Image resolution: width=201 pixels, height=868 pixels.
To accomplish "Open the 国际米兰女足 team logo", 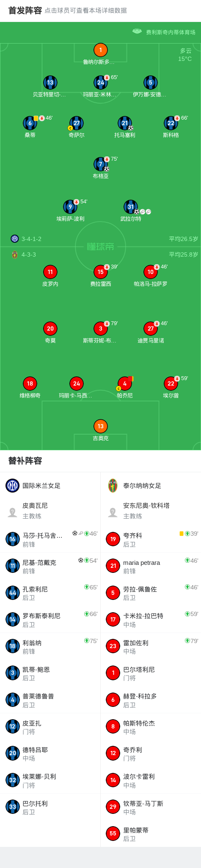I will (12, 485).
